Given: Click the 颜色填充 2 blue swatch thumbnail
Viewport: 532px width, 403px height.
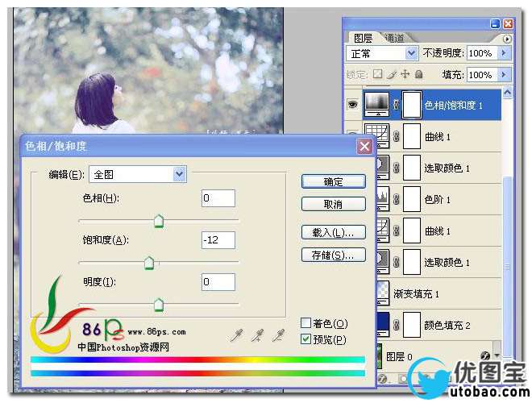Looking at the screenshot, I should [x=383, y=324].
